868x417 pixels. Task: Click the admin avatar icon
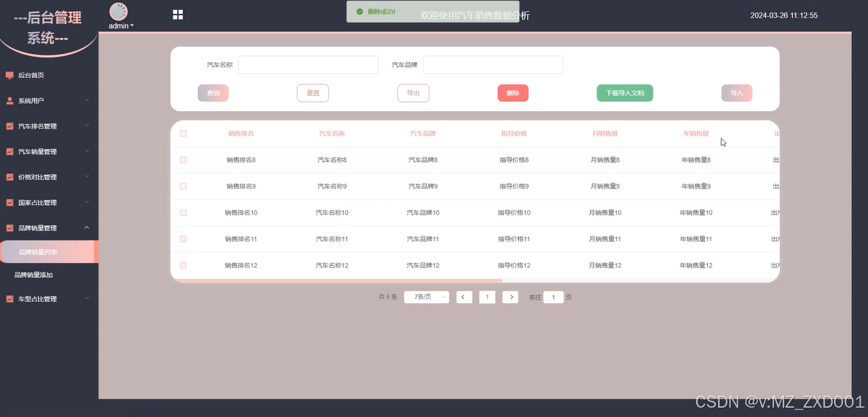119,11
